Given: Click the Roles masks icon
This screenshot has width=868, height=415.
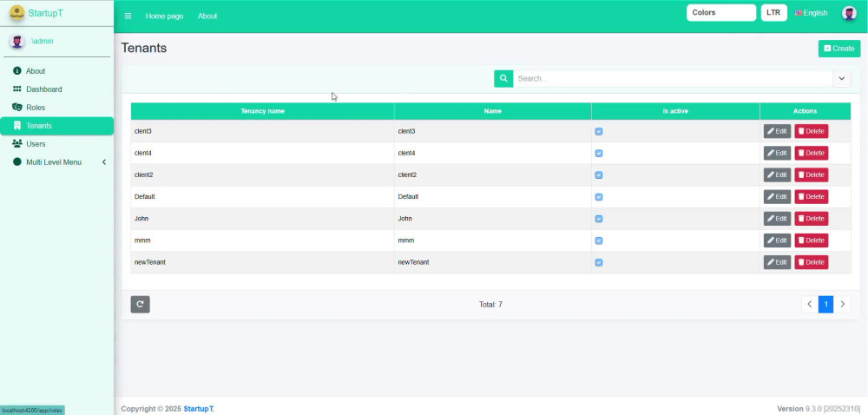Looking at the screenshot, I should [x=17, y=108].
